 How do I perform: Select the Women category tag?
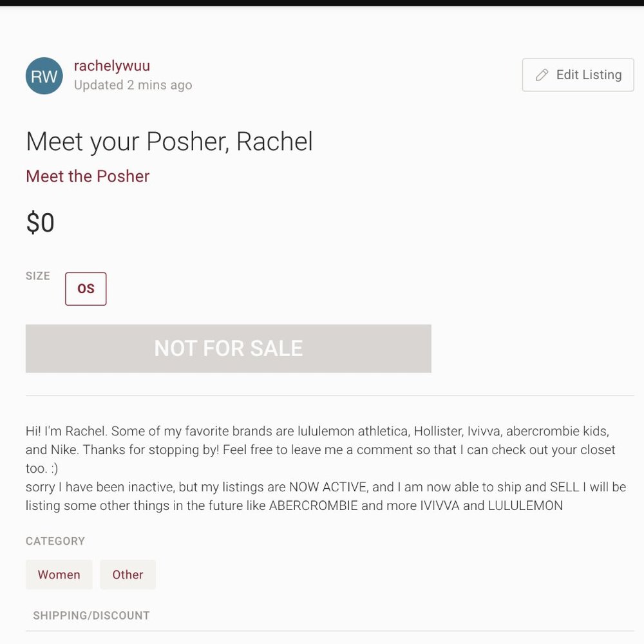59,574
